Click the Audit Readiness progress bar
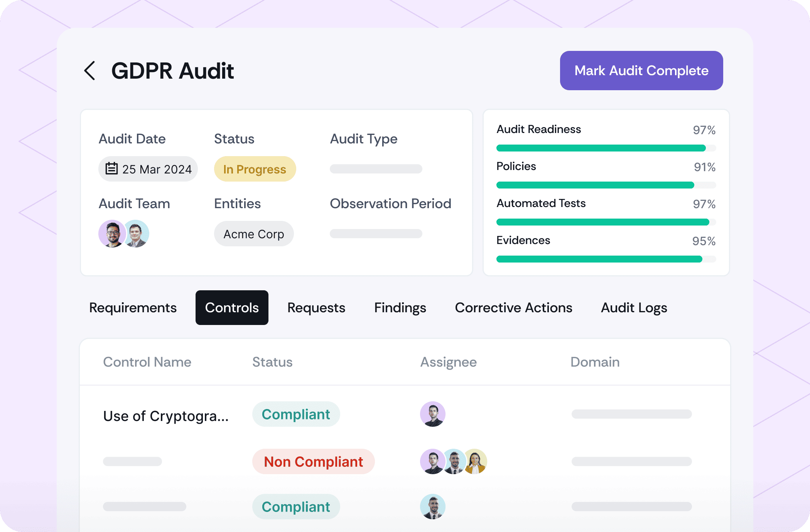Screen dimensions: 810x532 606,148
